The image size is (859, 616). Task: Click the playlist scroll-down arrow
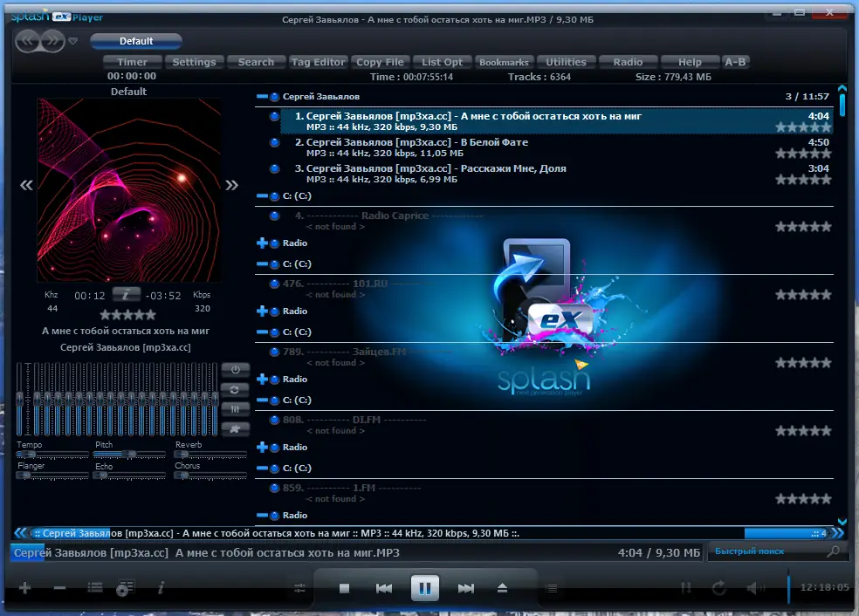point(842,522)
